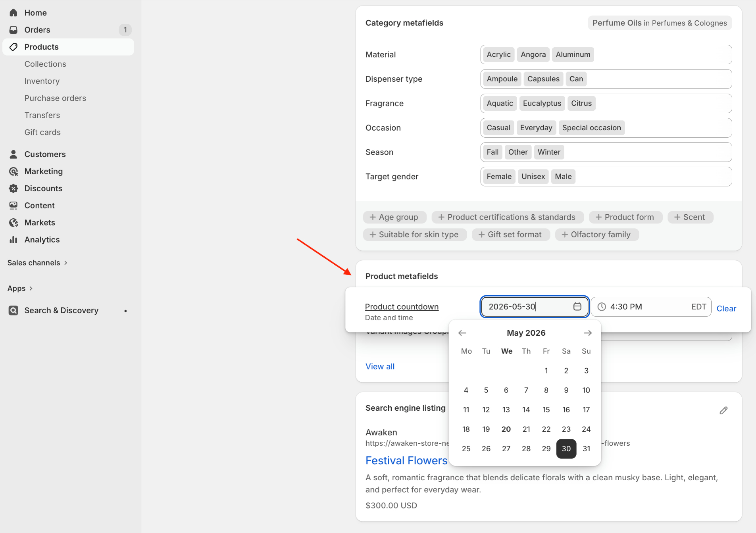Click the Unisex target gender tag

(533, 177)
